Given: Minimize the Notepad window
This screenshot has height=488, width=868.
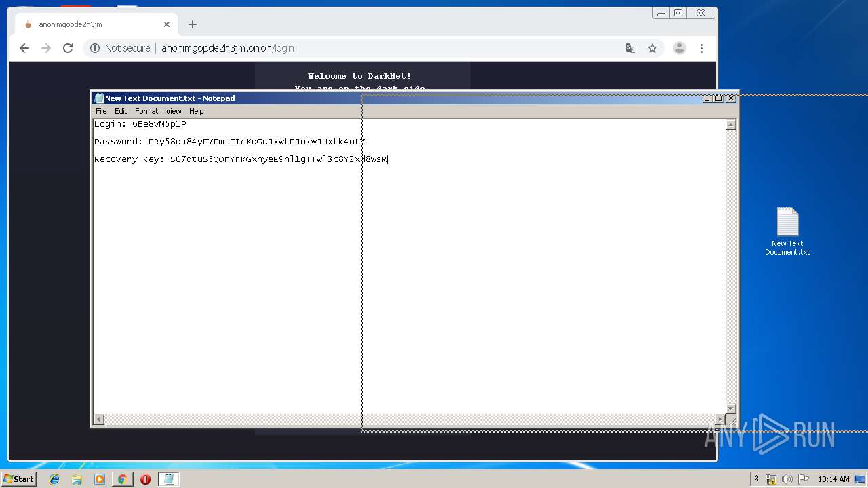Looking at the screenshot, I should pyautogui.click(x=707, y=98).
